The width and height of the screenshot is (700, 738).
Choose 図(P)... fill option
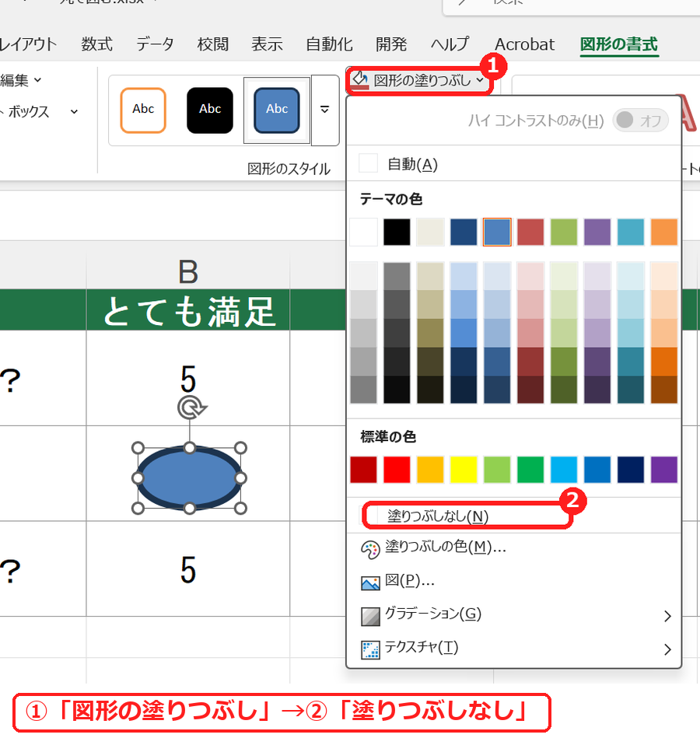pos(513,582)
